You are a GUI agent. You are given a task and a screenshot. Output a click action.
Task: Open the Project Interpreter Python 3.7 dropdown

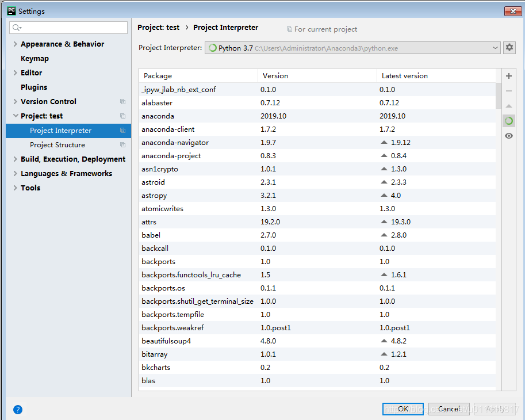coord(352,48)
